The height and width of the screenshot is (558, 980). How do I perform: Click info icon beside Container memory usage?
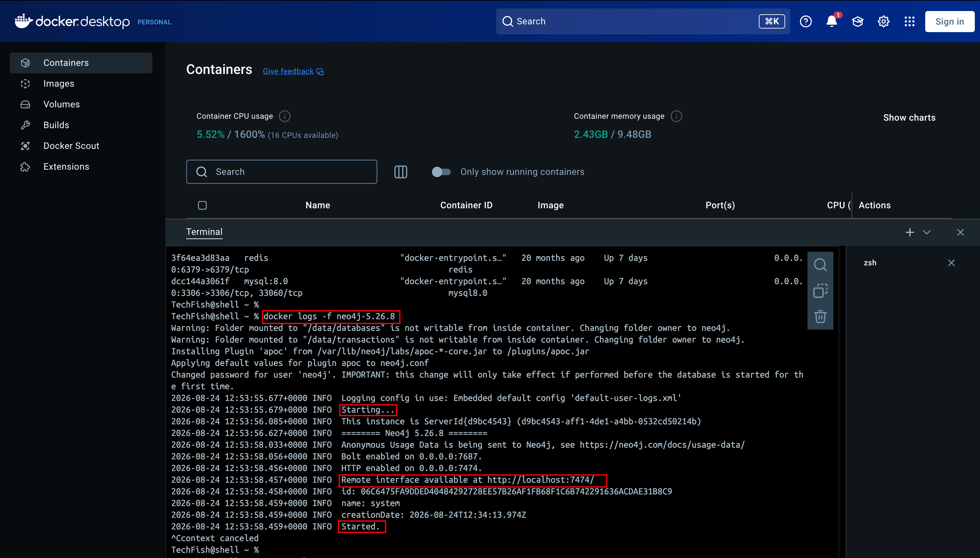coord(676,116)
